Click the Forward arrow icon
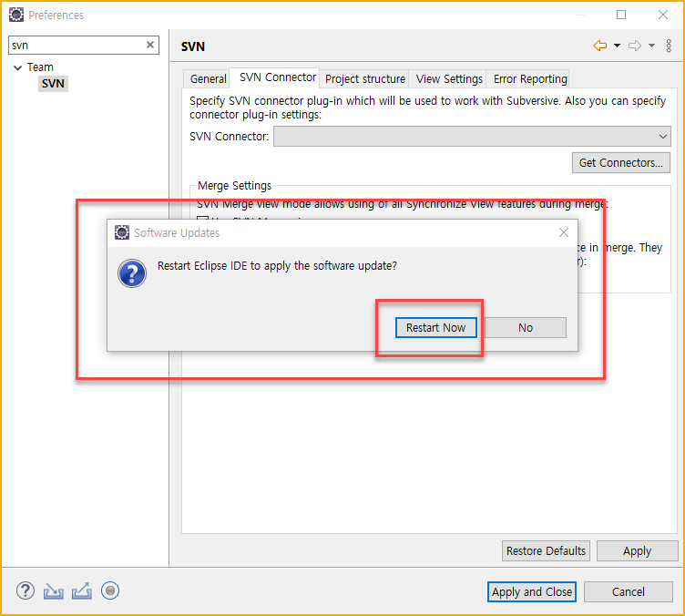685x616 pixels. 635,46
